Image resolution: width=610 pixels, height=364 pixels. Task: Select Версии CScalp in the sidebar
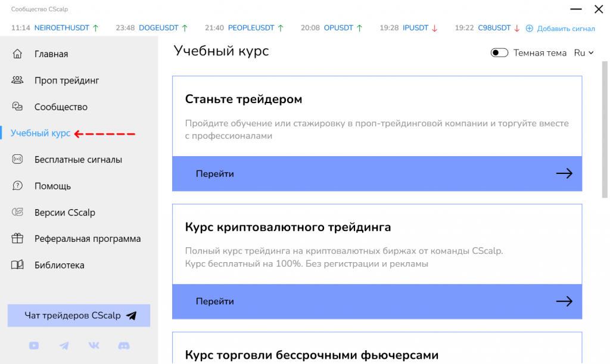coord(64,213)
